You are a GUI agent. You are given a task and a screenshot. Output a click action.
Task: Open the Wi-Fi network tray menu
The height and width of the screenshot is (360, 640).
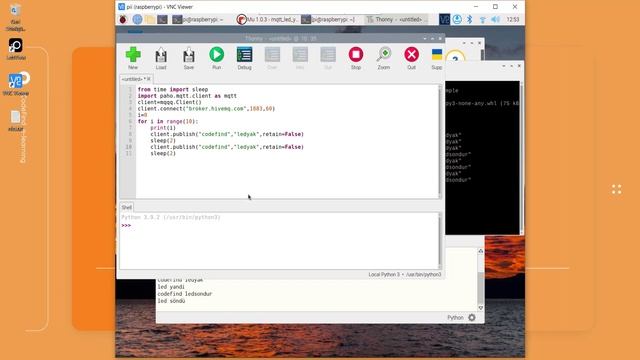pos(482,19)
